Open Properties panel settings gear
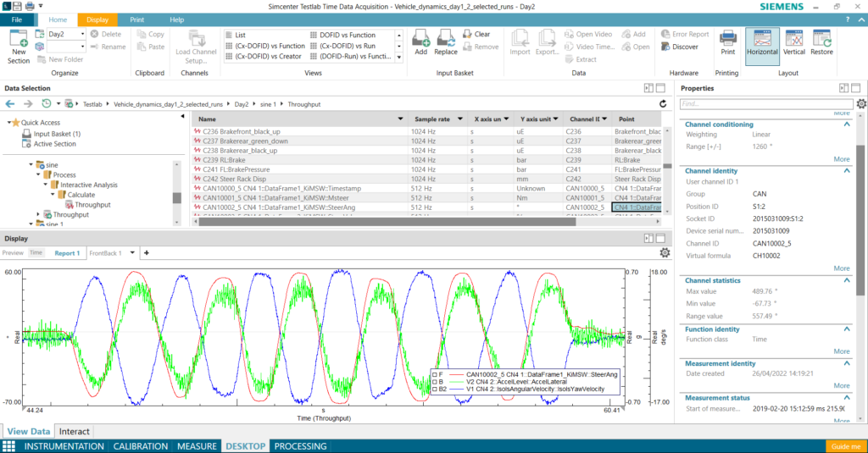 [861, 103]
